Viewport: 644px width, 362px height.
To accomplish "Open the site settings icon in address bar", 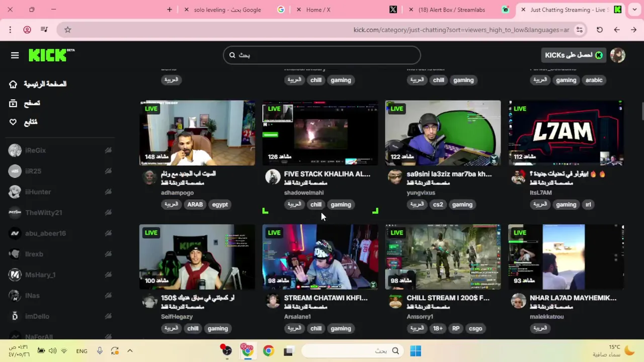I will point(580,30).
